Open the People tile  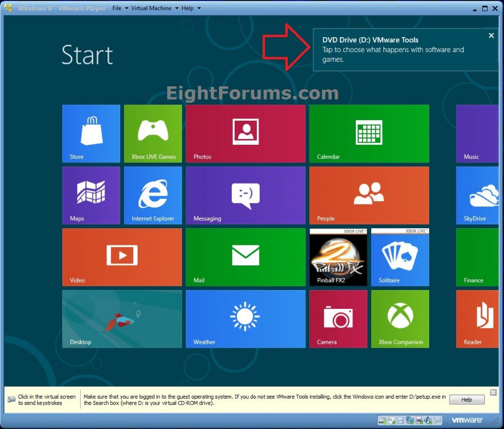369,196
